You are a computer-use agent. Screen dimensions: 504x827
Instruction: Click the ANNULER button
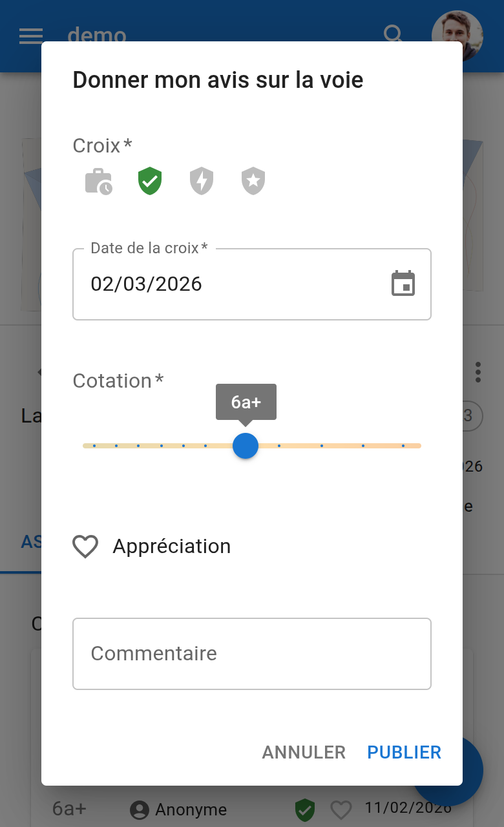[303, 752]
